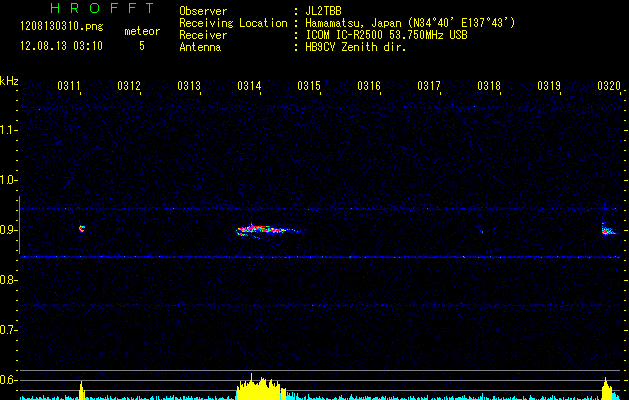Select the small meteor echo near 0311

(x=82, y=228)
